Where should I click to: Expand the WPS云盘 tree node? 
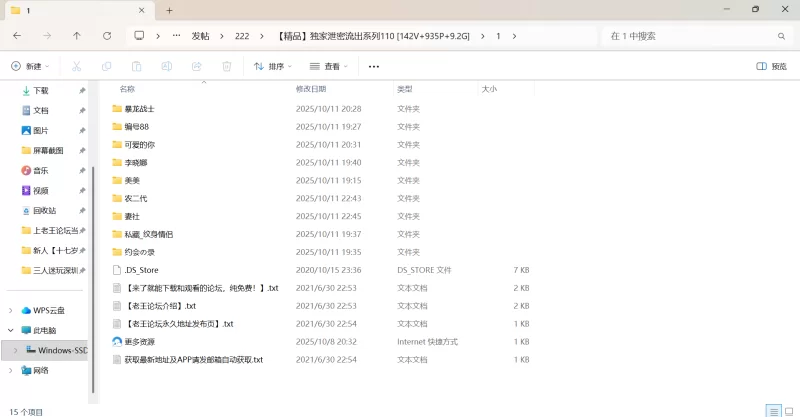tap(11, 310)
